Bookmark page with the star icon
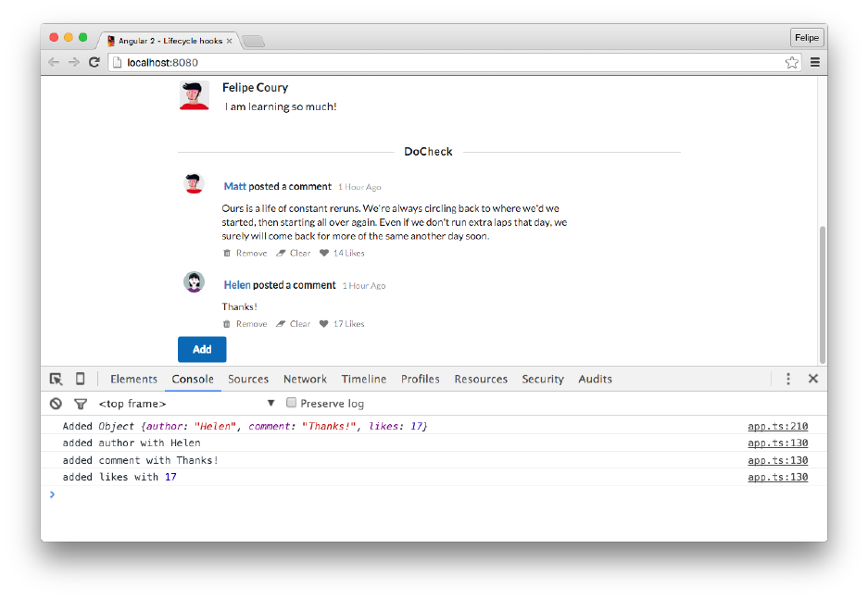Screen dimensions: 868x599 pyautogui.click(x=792, y=63)
